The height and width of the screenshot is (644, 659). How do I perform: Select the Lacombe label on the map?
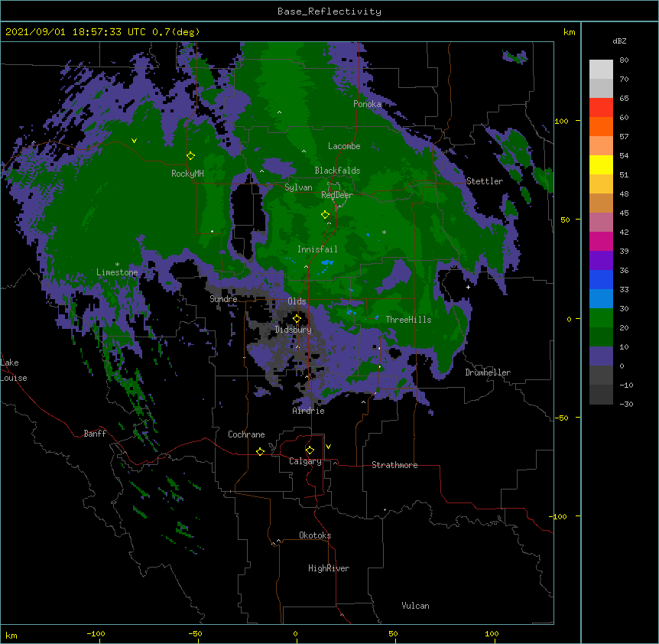[344, 146]
